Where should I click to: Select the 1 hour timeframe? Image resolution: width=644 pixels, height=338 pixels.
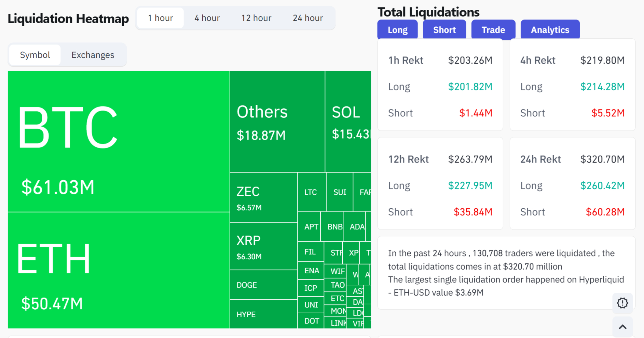coord(160,18)
